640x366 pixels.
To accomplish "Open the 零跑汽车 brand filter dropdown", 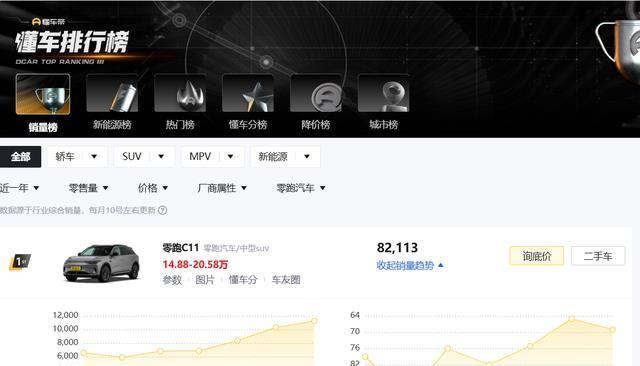I will click(301, 188).
